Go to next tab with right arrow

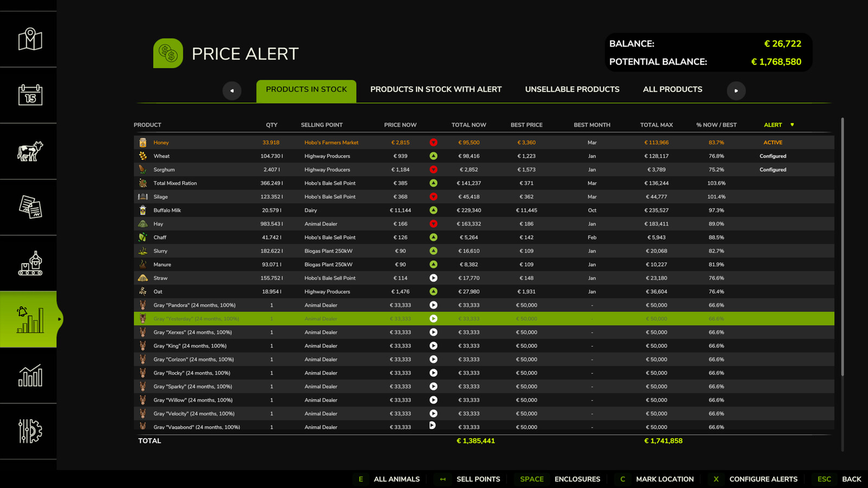click(736, 91)
